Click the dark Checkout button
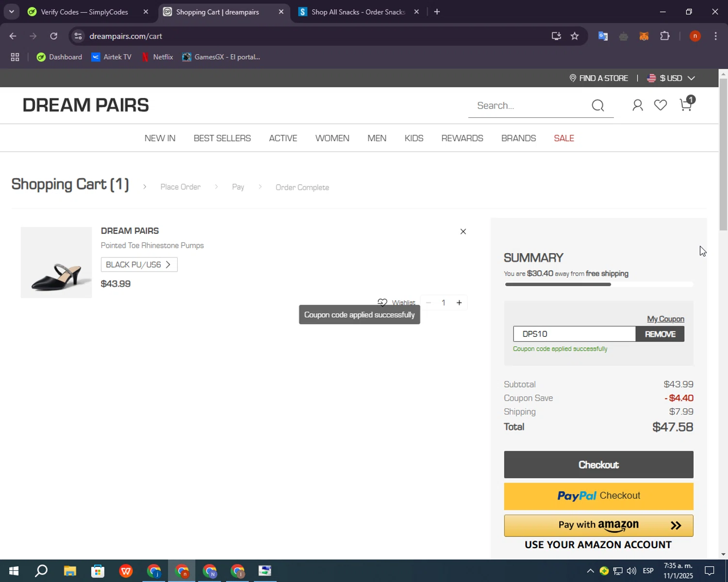Image resolution: width=728 pixels, height=582 pixels. (x=598, y=465)
